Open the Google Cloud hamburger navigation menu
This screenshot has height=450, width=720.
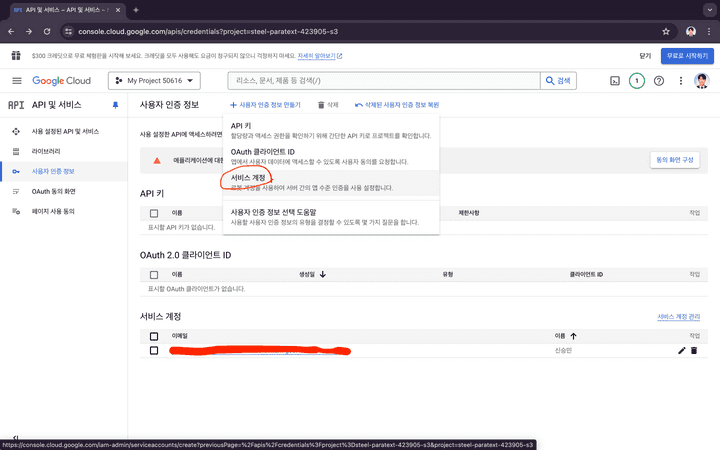pos(17,80)
